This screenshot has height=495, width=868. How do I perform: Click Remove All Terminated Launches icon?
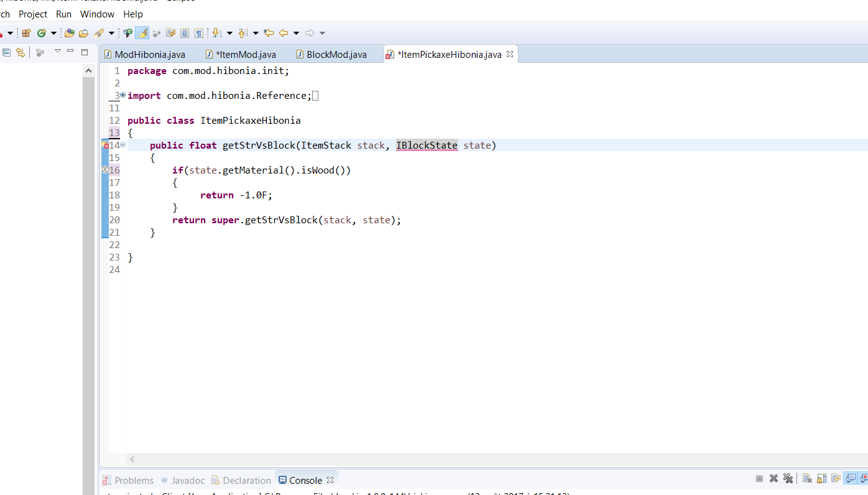pos(788,478)
